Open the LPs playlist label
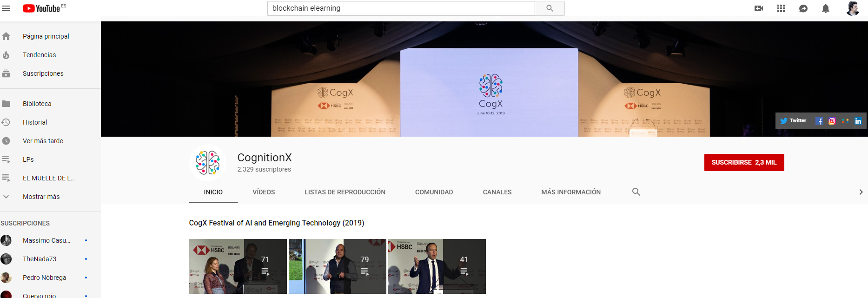This screenshot has height=298, width=868. coord(28,159)
